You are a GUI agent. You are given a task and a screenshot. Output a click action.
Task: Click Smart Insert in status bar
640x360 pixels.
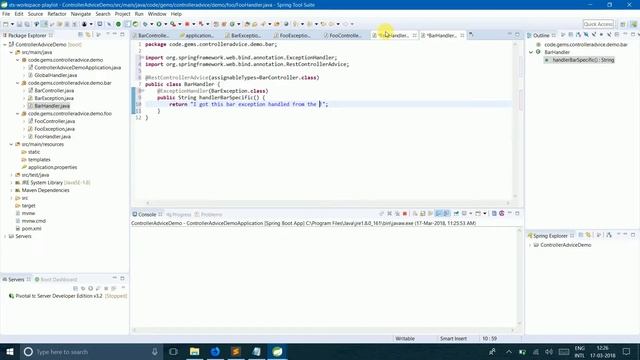[x=453, y=338]
